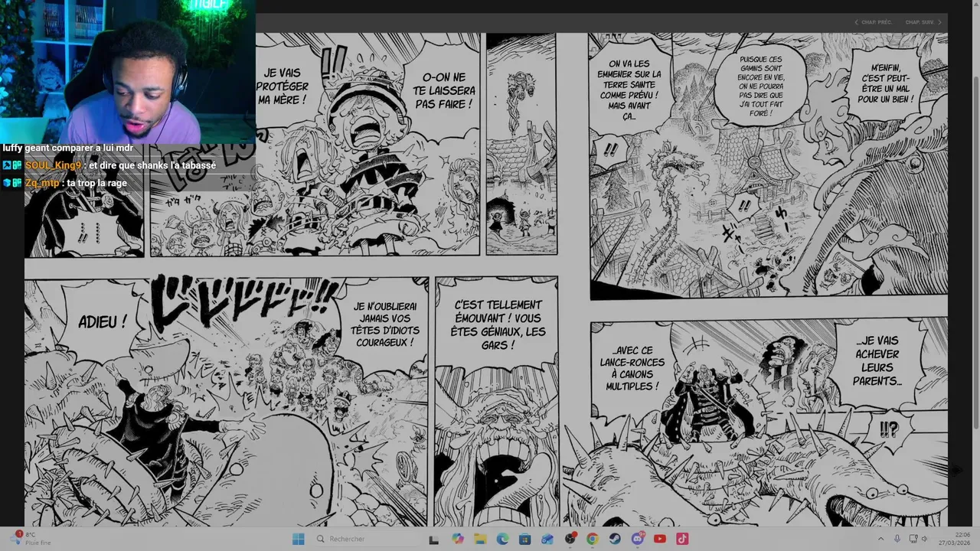Click the Rechercher taskbar search box

click(366, 539)
